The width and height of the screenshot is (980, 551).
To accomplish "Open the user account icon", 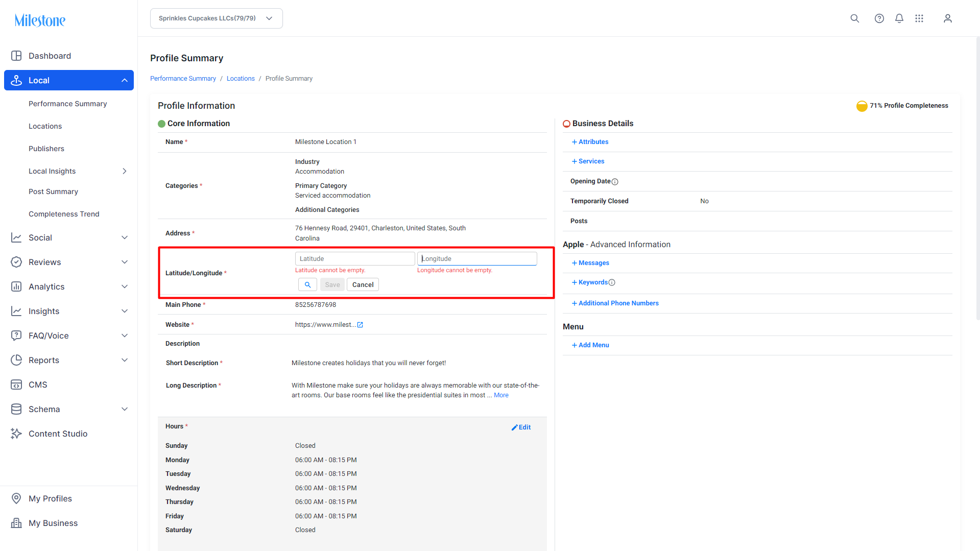I will pos(948,18).
